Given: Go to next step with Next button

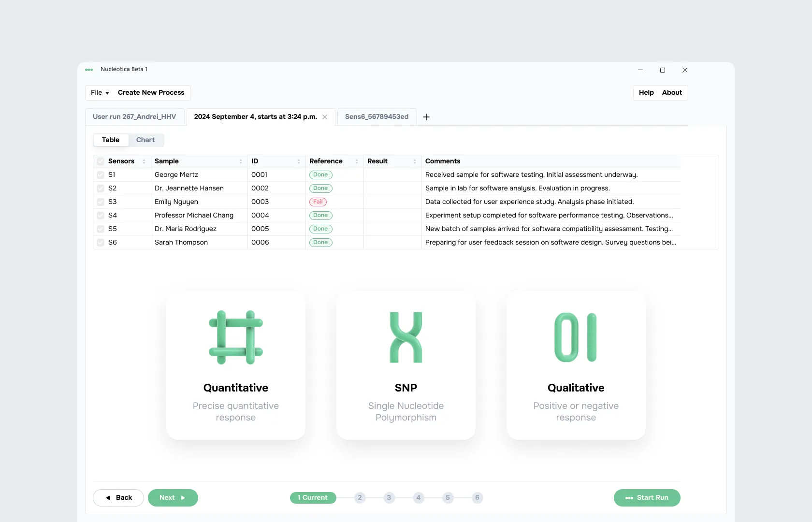Looking at the screenshot, I should pyautogui.click(x=173, y=498).
